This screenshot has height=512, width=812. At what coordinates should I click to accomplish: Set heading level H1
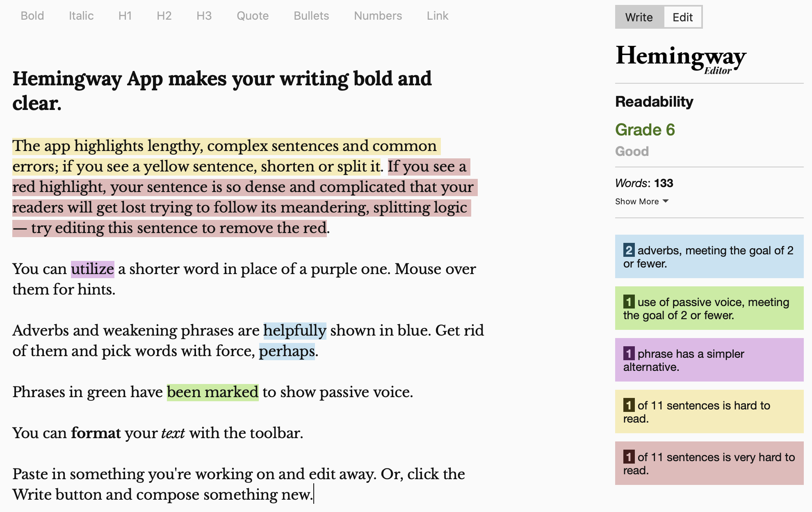click(125, 16)
